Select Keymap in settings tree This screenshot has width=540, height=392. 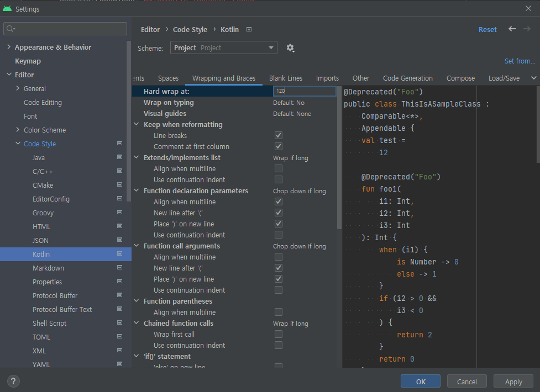28,61
